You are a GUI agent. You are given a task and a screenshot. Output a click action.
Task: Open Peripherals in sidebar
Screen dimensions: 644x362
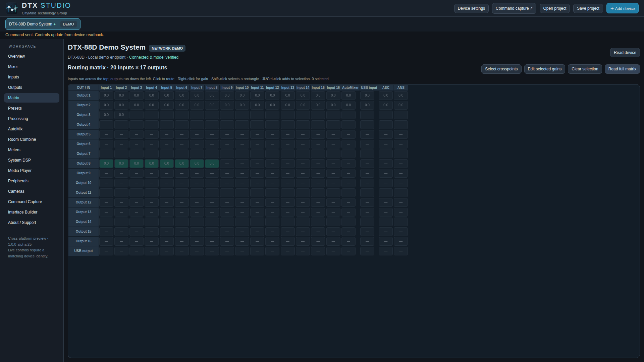pos(32,181)
